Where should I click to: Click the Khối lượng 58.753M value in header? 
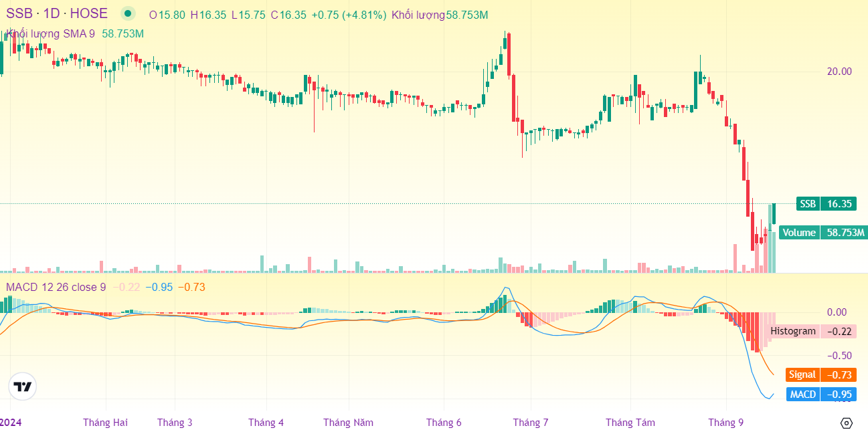(x=440, y=14)
